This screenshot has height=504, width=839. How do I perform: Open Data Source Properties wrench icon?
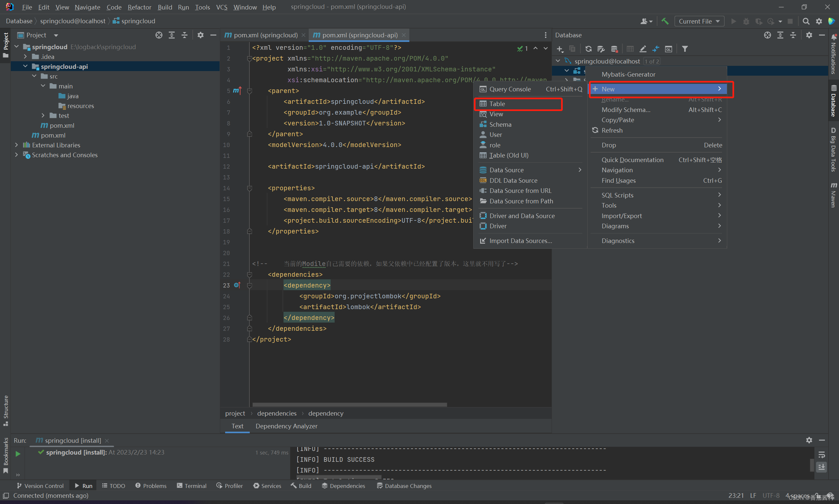pyautogui.click(x=601, y=49)
